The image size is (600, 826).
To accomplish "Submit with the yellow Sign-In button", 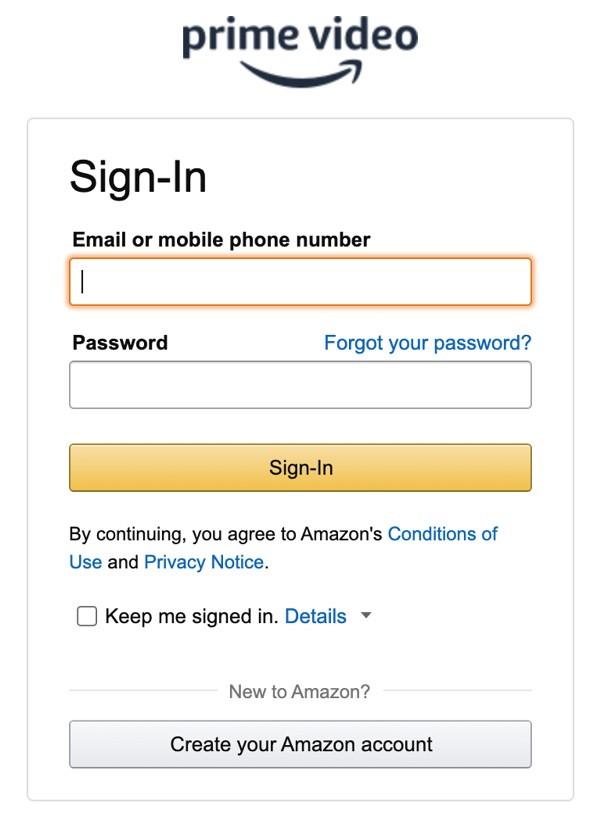I will [300, 468].
